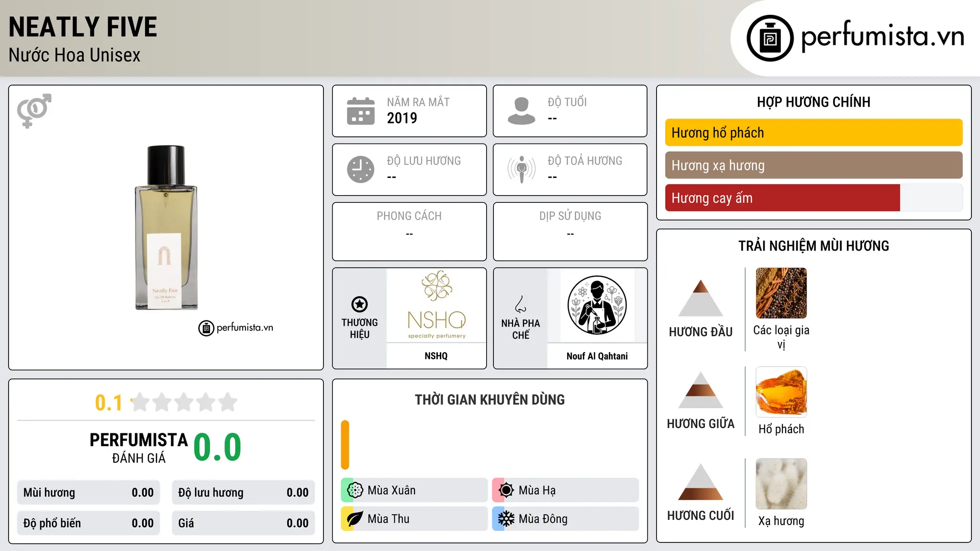Viewport: 980px width, 551px height.
Task: Click the Hương cay ấm red accord bar
Action: pyautogui.click(x=783, y=198)
